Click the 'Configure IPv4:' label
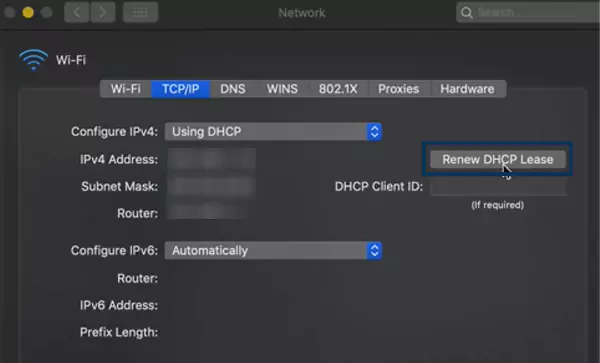This screenshot has height=363, width=600. pos(114,132)
